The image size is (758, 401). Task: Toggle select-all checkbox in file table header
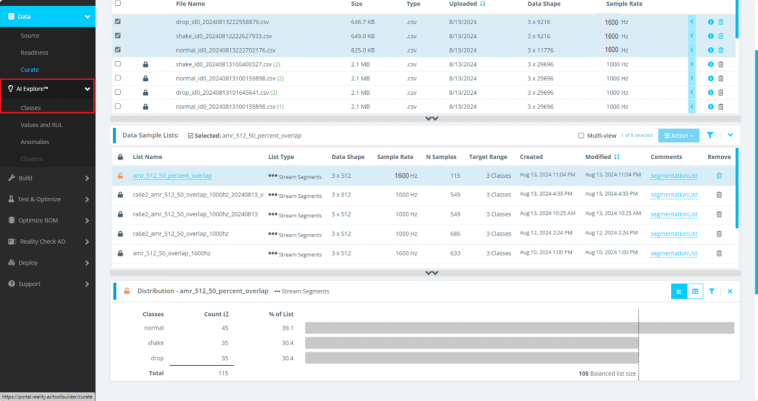pyautogui.click(x=117, y=3)
